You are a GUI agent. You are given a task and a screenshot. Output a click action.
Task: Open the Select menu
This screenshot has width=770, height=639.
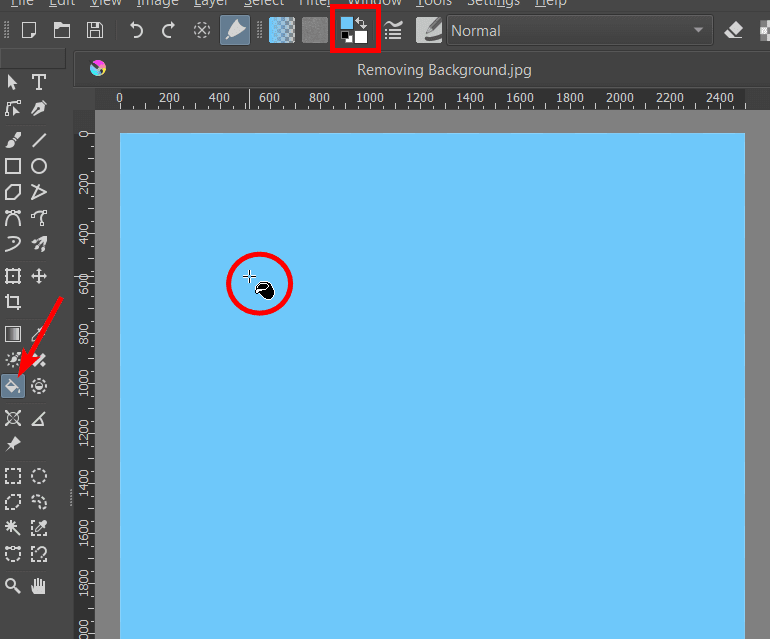point(264,3)
